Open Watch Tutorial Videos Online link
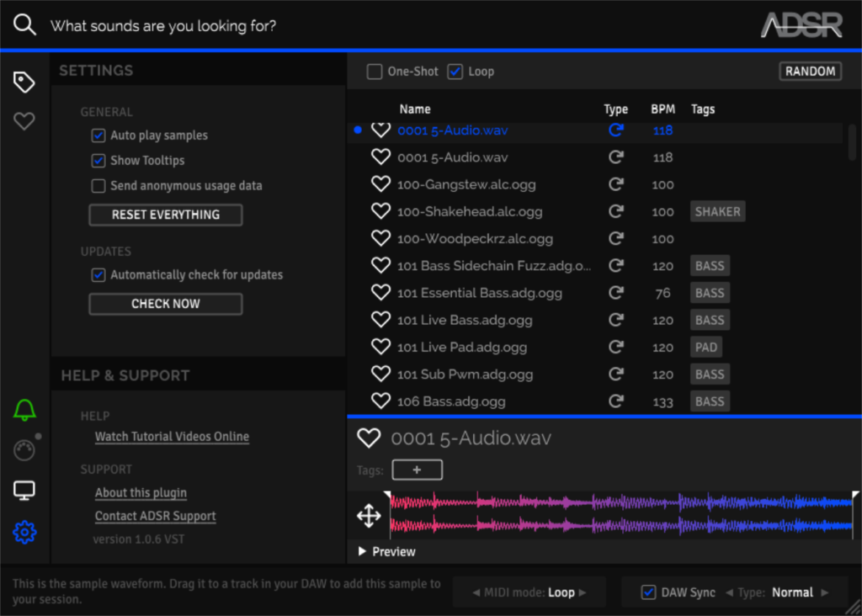Viewport: 862px width, 616px height. point(172,437)
